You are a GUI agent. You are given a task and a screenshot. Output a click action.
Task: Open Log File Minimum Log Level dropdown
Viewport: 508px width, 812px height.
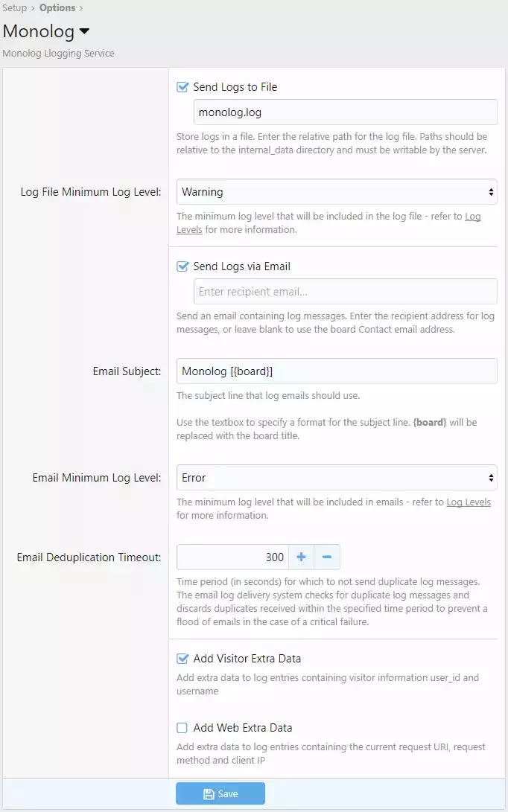click(337, 191)
